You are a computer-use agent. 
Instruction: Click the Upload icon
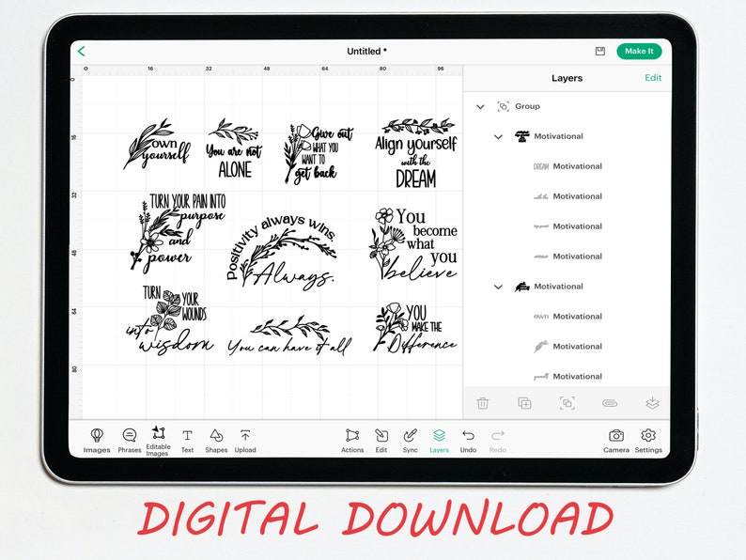(x=245, y=440)
